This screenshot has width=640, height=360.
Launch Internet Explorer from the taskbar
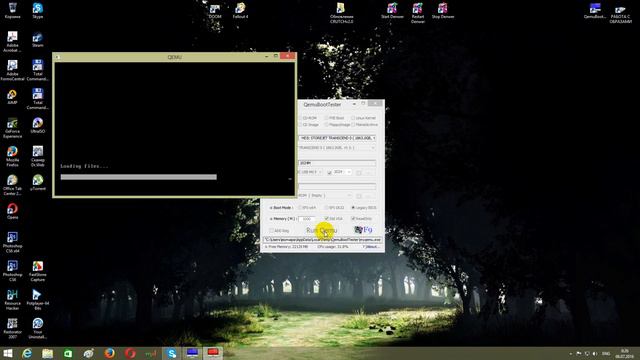coord(27,353)
